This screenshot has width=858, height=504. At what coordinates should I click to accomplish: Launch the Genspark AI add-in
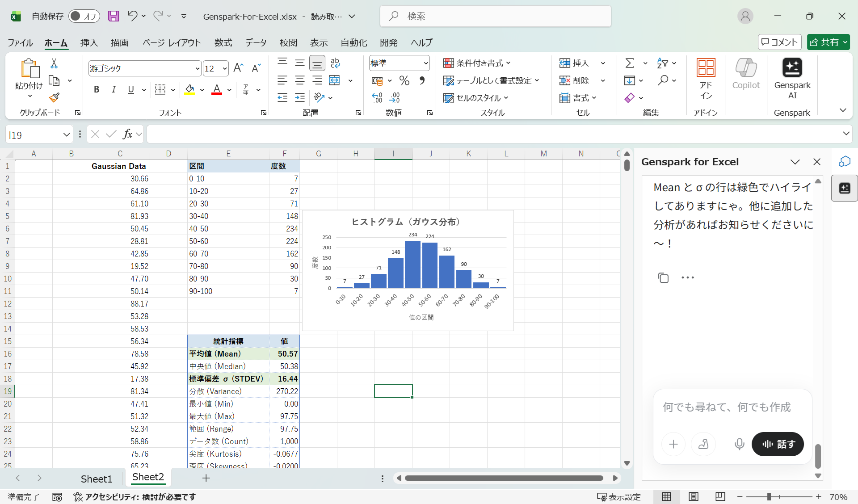pos(792,76)
